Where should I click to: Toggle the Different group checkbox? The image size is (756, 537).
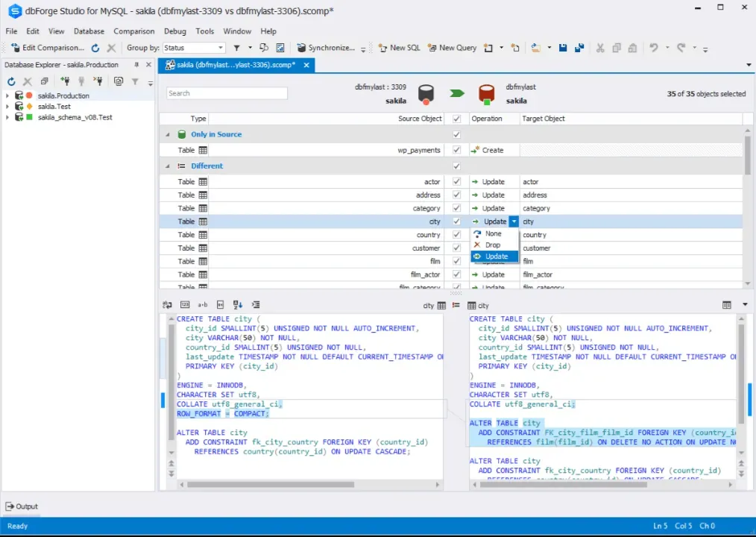[x=456, y=166]
